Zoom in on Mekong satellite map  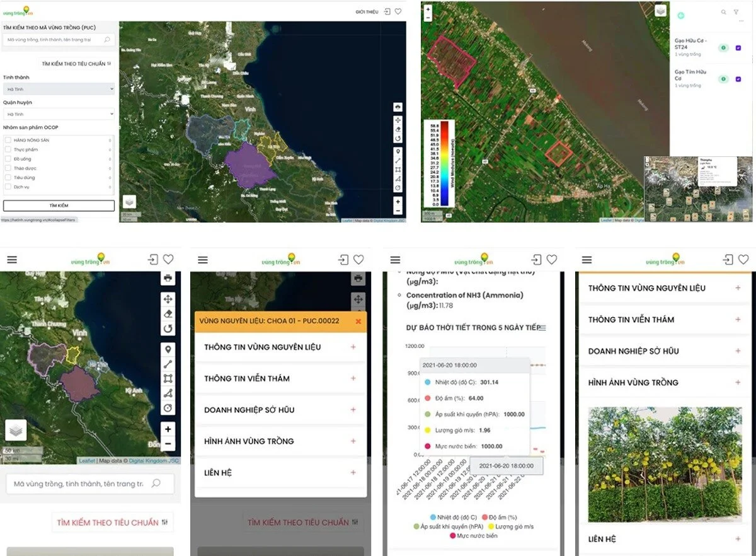tap(428, 9)
